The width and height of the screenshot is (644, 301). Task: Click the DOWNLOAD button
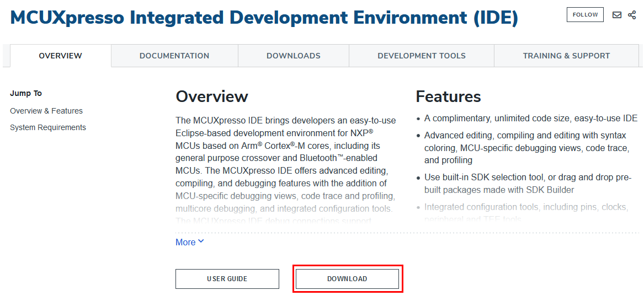point(347,279)
